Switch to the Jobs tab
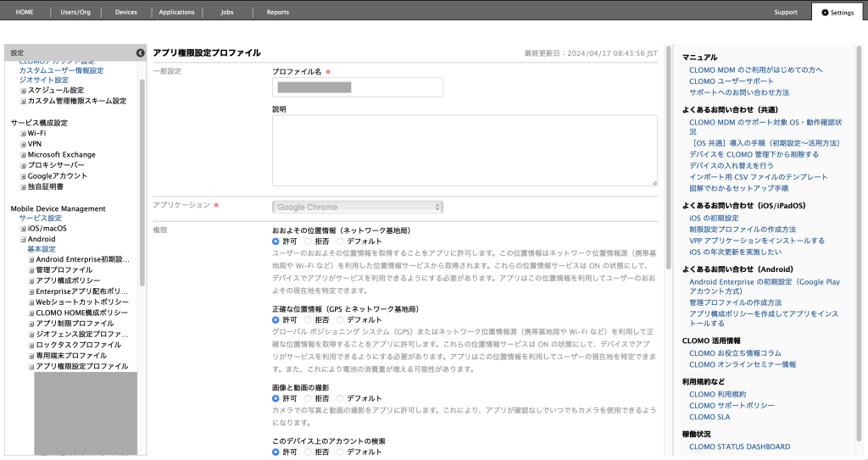Viewport: 868px width, 460px height. (x=227, y=13)
